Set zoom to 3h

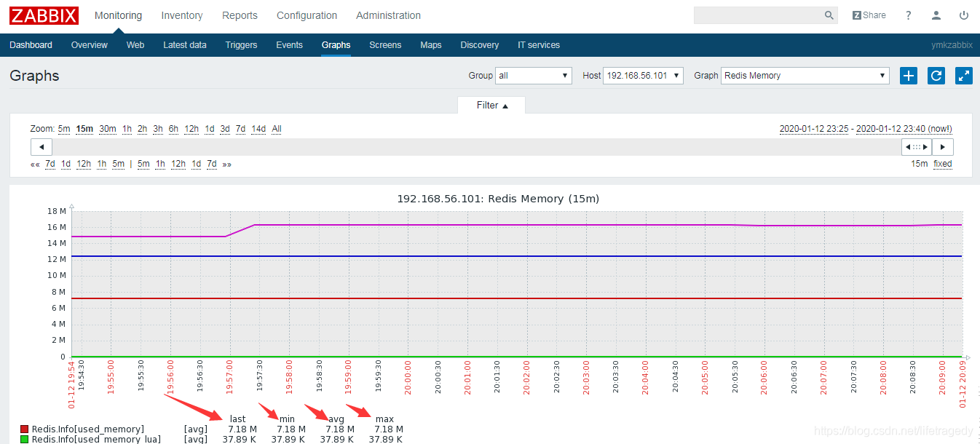pos(158,129)
